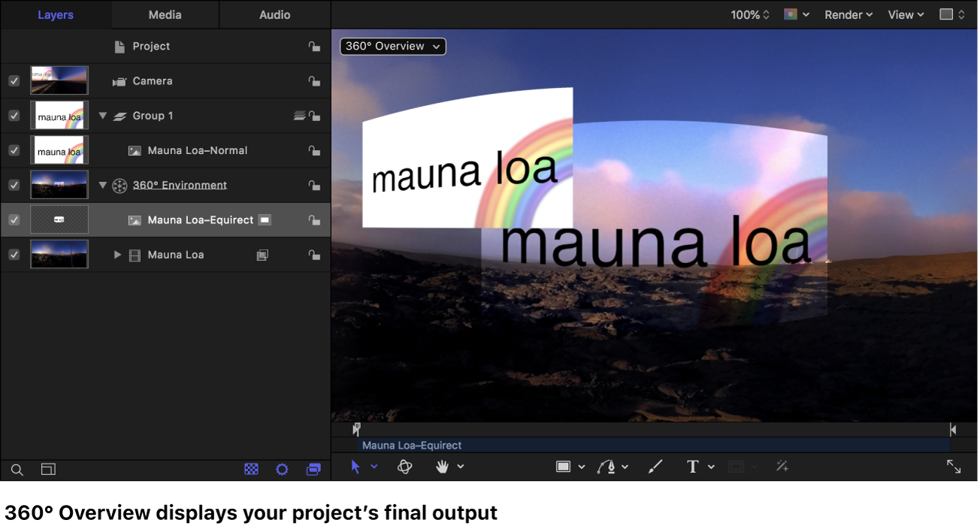
Task: Open the 360° Overview dropdown in the canvas
Action: [392, 46]
